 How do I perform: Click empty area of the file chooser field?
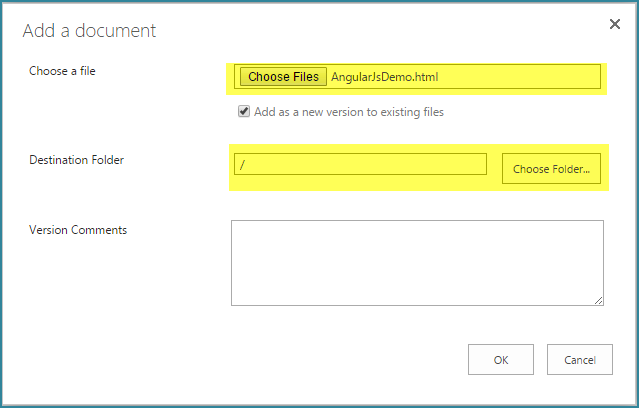click(518, 77)
